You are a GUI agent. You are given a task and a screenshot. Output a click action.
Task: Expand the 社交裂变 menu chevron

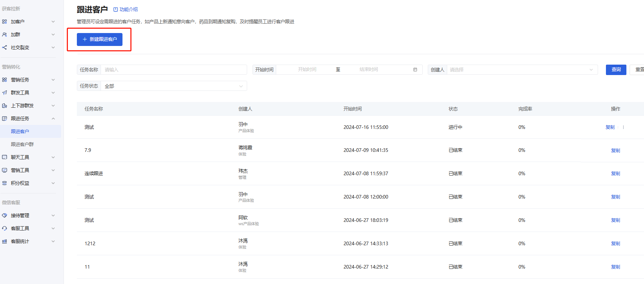[x=53, y=47]
